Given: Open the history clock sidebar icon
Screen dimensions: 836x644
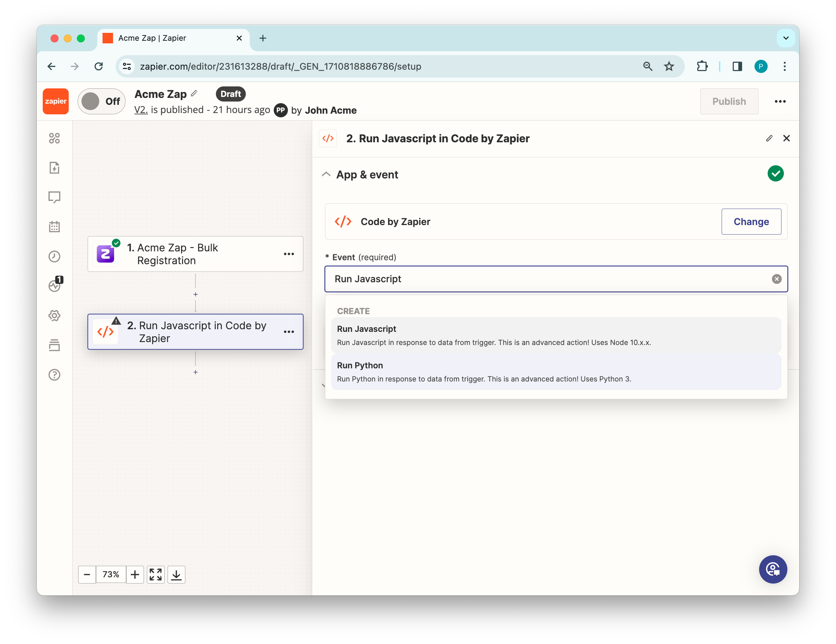Looking at the screenshot, I should [54, 256].
